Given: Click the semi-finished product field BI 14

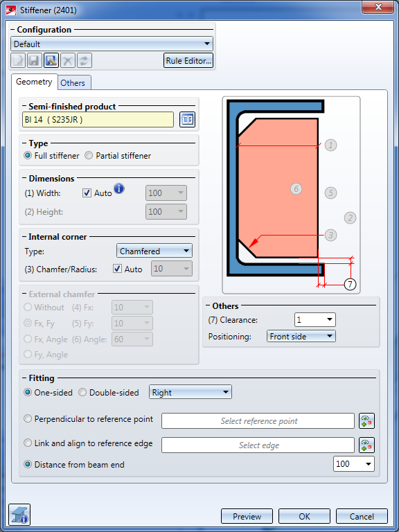Looking at the screenshot, I should [98, 119].
